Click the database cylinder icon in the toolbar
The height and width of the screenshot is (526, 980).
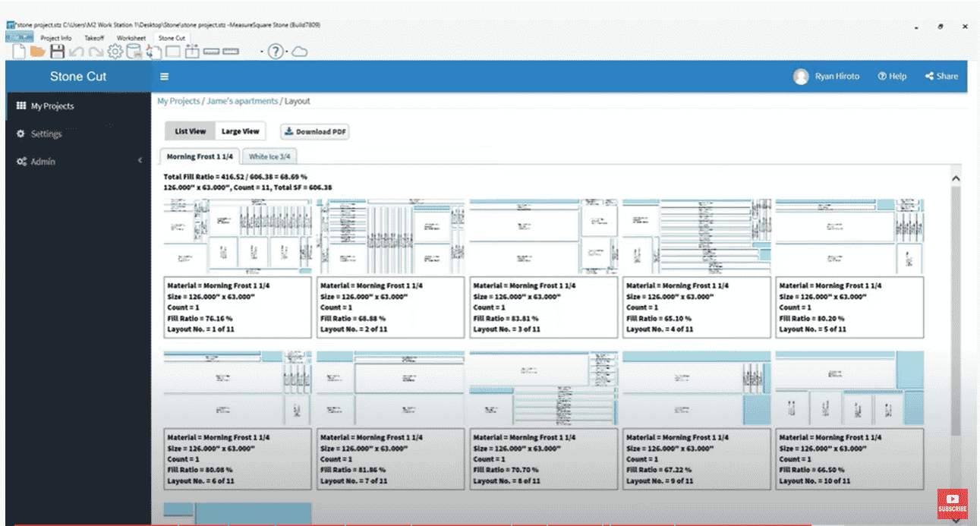click(134, 52)
